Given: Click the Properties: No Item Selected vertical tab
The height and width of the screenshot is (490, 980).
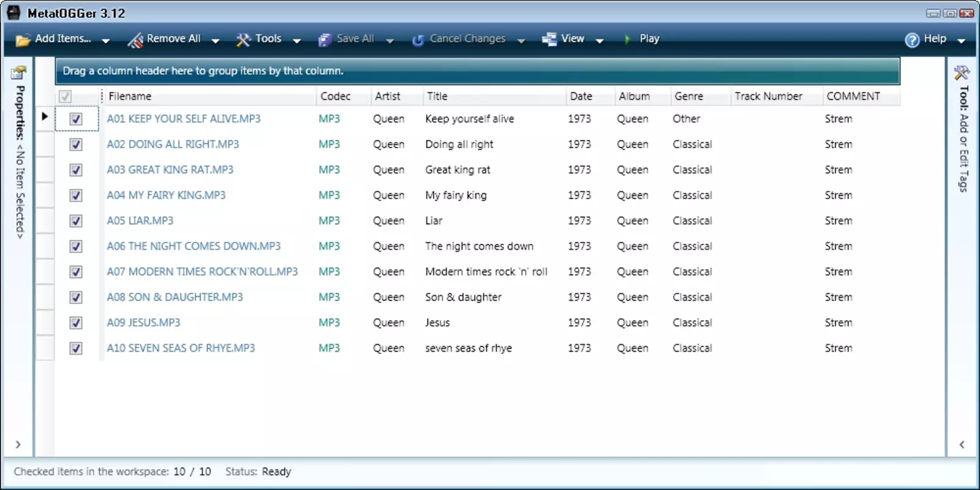Looking at the screenshot, I should point(20,162).
